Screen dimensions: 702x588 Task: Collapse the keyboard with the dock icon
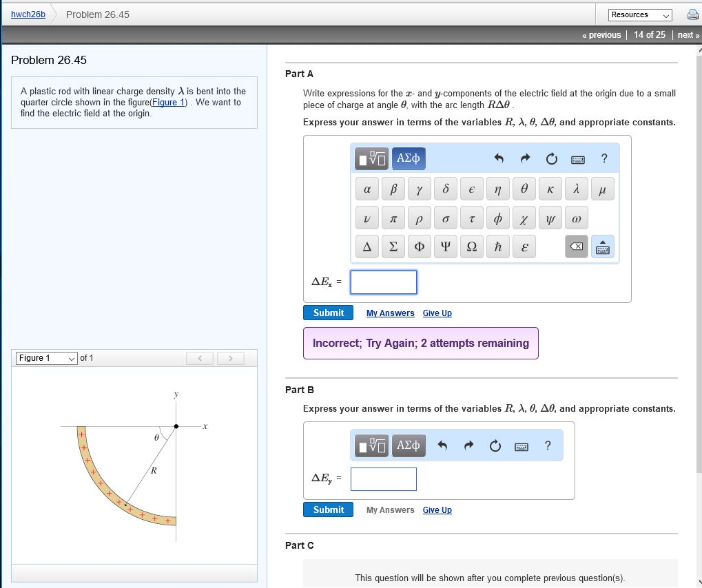pos(603,246)
